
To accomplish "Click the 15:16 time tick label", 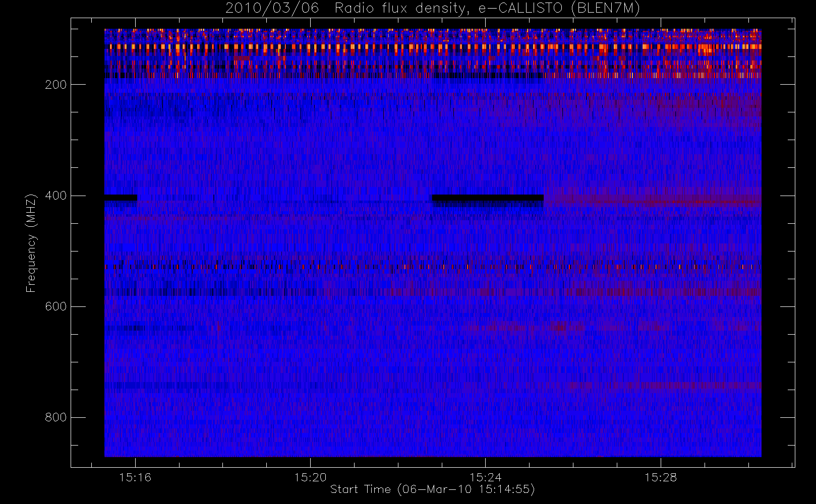I will click(x=135, y=477).
